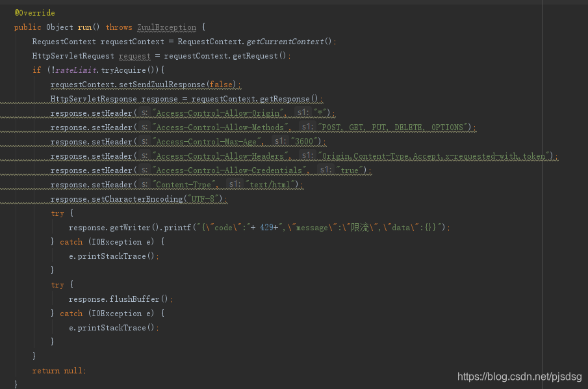Click the "Access-Control-Allow-Headers" string
588x389 pixels.
coord(220,156)
